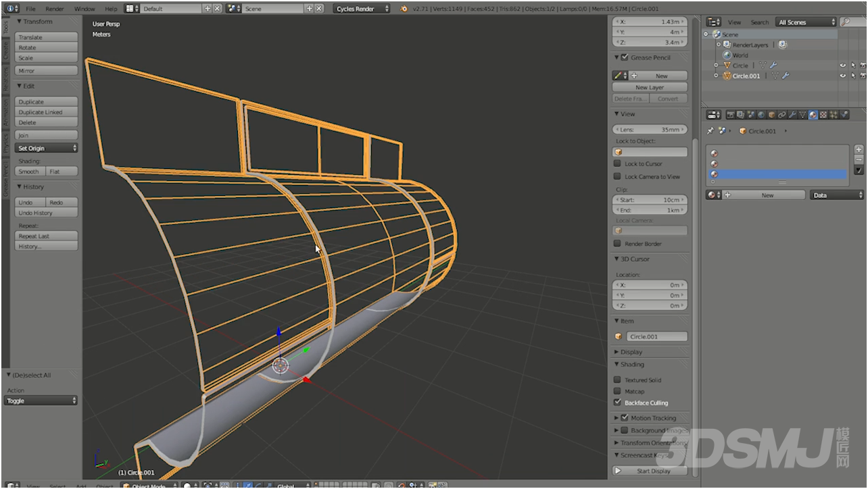Open the Info editor type selector icon
The image size is (868, 489).
[12, 8]
